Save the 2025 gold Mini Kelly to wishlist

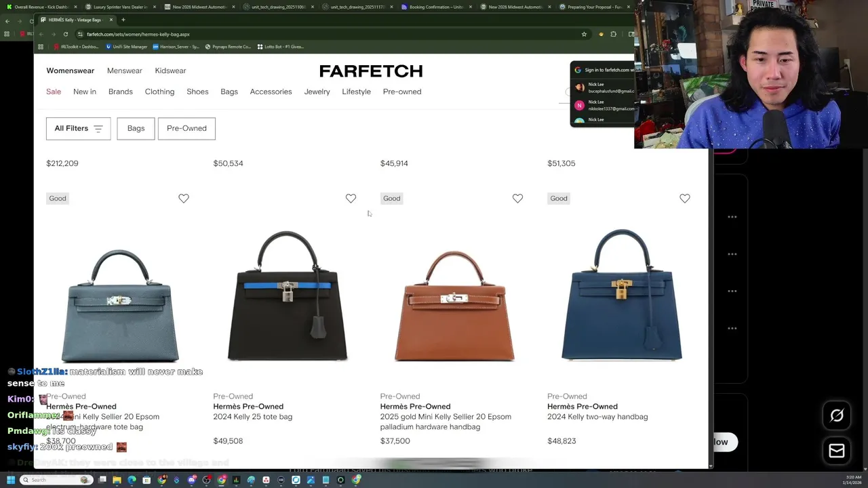517,198
